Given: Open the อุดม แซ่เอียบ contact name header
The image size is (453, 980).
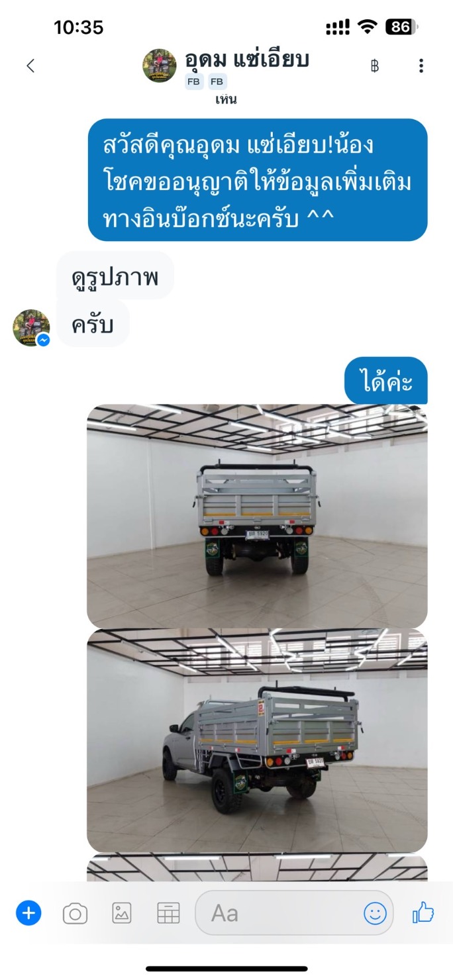Looking at the screenshot, I should 247,60.
